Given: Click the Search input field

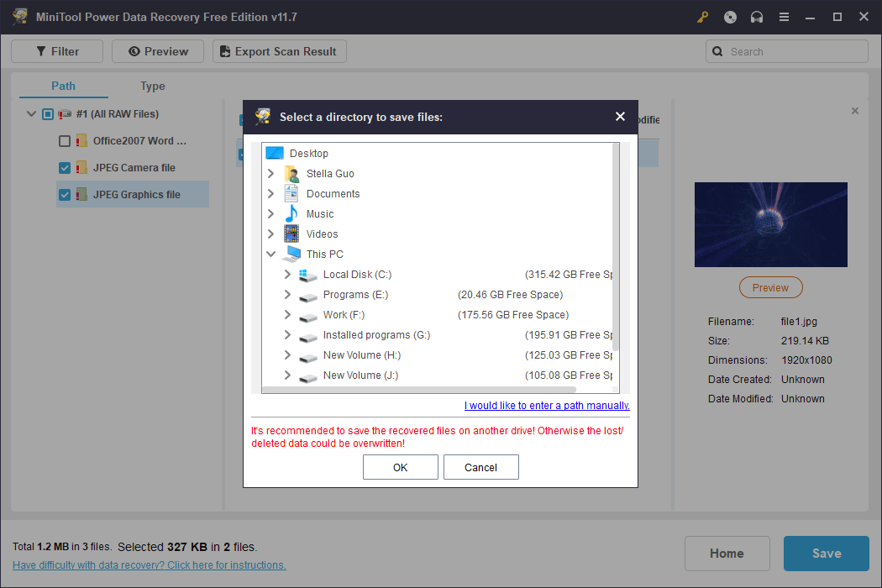Looking at the screenshot, I should 787,51.
